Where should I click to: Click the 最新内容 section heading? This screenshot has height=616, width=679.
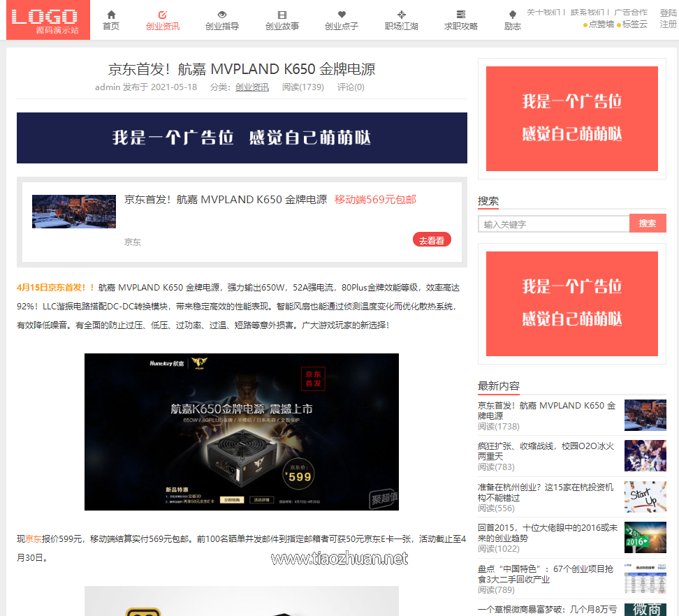point(499,386)
